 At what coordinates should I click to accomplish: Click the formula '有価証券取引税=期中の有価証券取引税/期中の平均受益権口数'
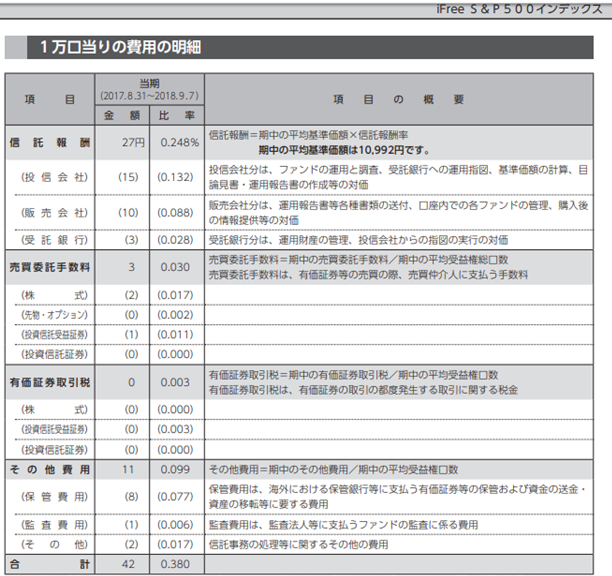[353, 375]
